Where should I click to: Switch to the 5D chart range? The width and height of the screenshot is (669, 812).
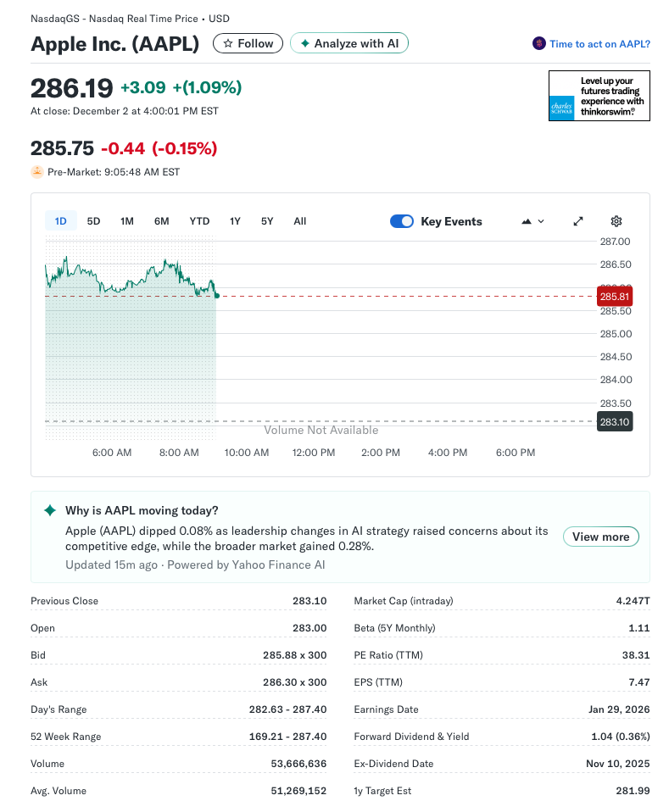(x=93, y=221)
